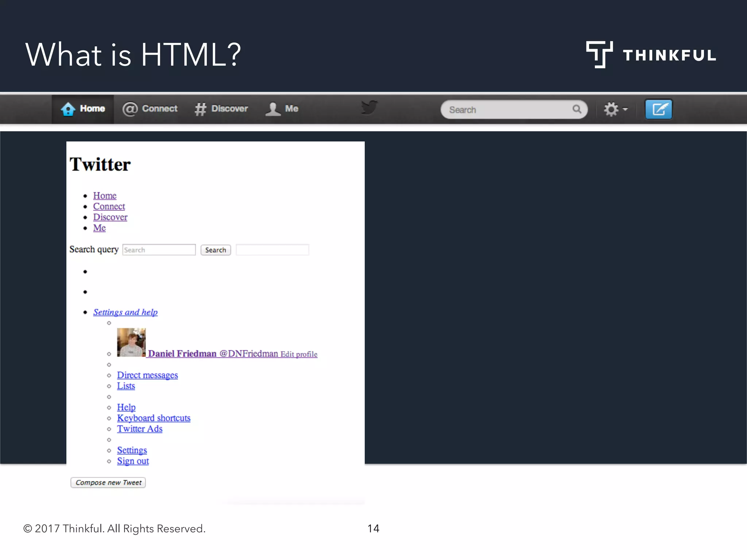Image resolution: width=747 pixels, height=560 pixels.
Task: Click the Sign out link
Action: pyautogui.click(x=133, y=461)
